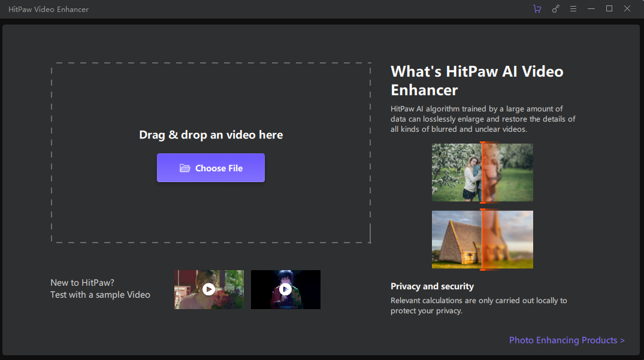Minimize the HitPaw Video Enhancer window
The height and width of the screenshot is (360, 644).
coord(591,9)
